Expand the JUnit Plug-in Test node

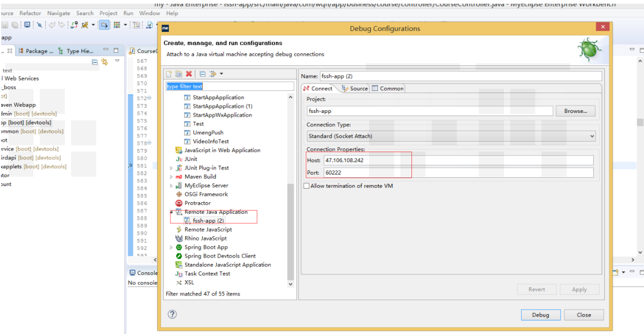tap(171, 168)
